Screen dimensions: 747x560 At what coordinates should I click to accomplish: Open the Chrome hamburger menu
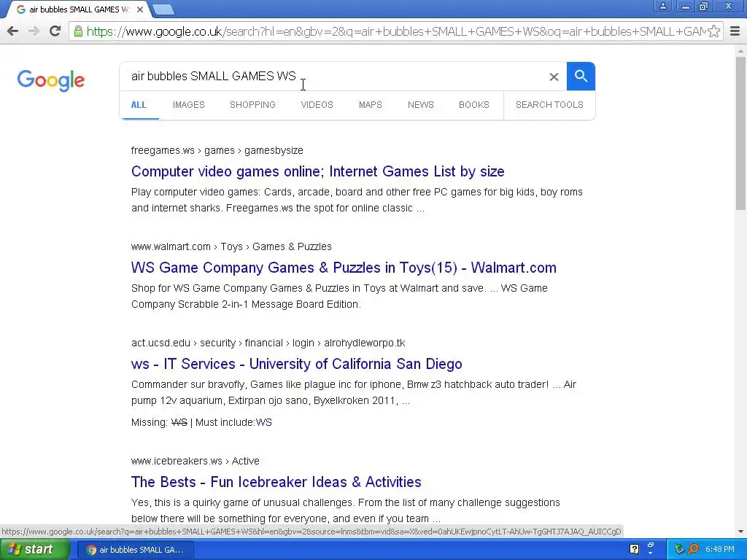pyautogui.click(x=735, y=31)
